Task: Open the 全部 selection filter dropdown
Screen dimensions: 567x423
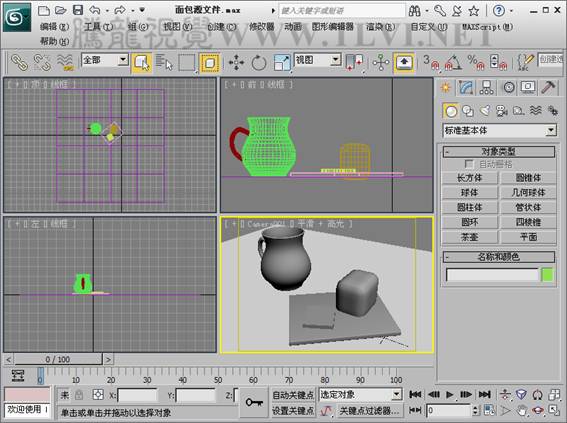Action: coord(105,60)
